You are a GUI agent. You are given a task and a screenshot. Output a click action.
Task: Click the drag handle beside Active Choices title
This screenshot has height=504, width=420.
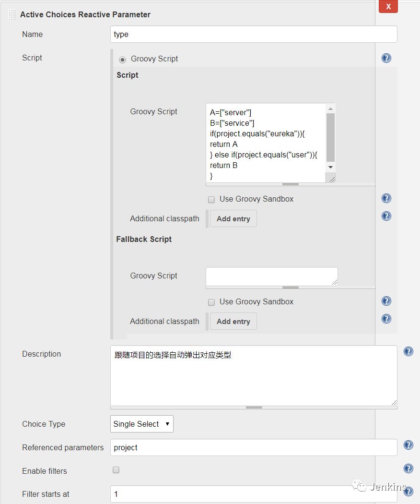[x=12, y=15]
